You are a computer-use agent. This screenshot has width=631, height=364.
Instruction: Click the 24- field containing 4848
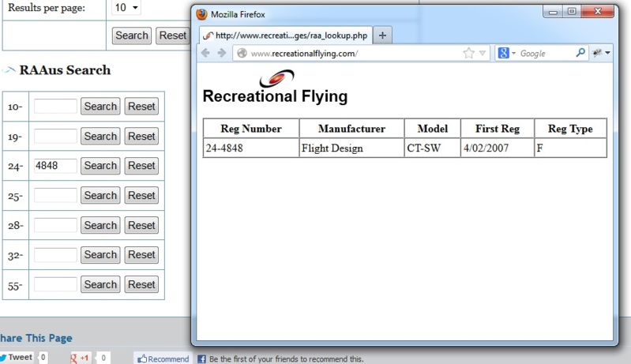pos(55,166)
